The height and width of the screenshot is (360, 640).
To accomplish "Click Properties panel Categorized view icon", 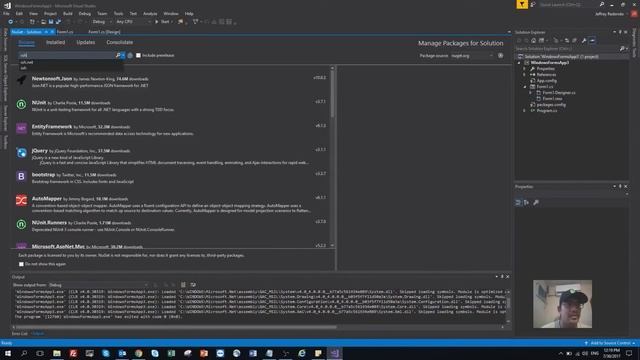I will [518, 202].
